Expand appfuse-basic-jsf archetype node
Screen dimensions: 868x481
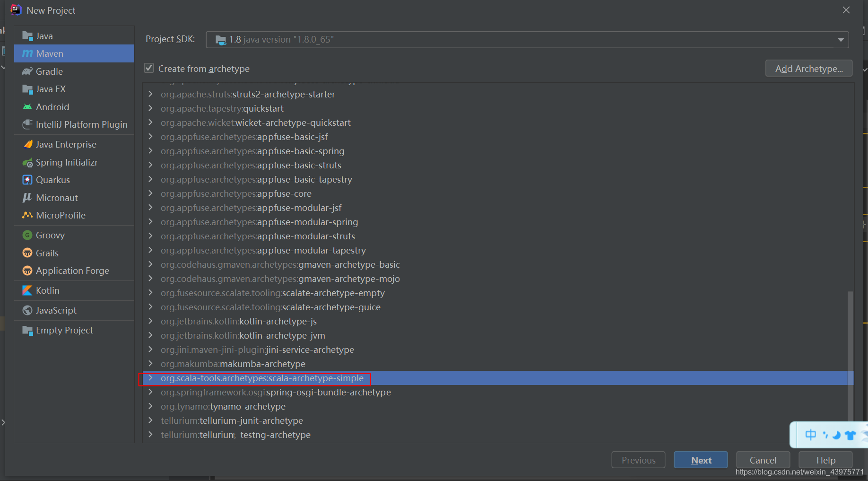click(x=150, y=137)
